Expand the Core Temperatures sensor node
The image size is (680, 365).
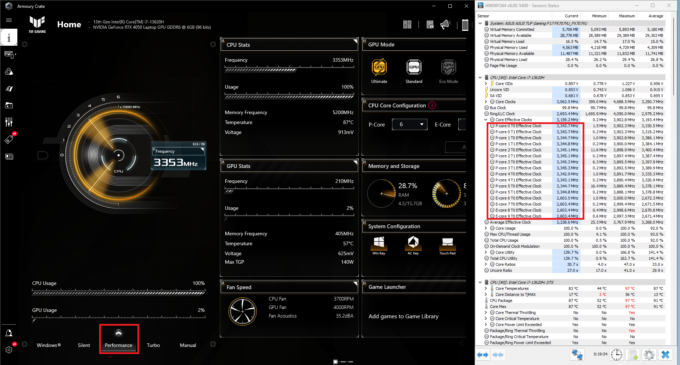pos(486,288)
